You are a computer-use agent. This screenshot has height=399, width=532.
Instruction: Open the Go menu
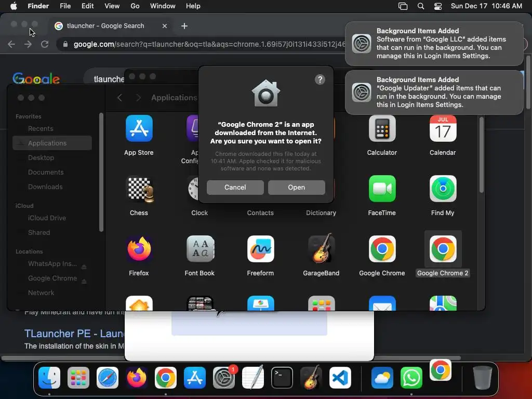135,6
